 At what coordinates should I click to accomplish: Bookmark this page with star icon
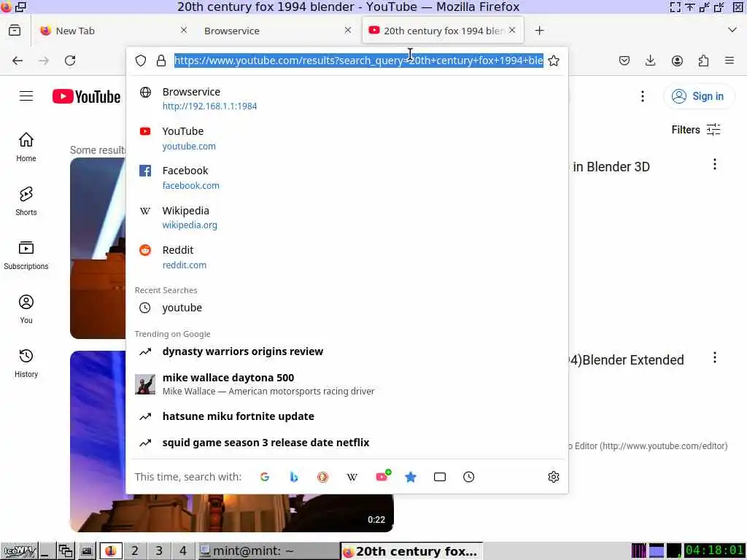coord(554,61)
